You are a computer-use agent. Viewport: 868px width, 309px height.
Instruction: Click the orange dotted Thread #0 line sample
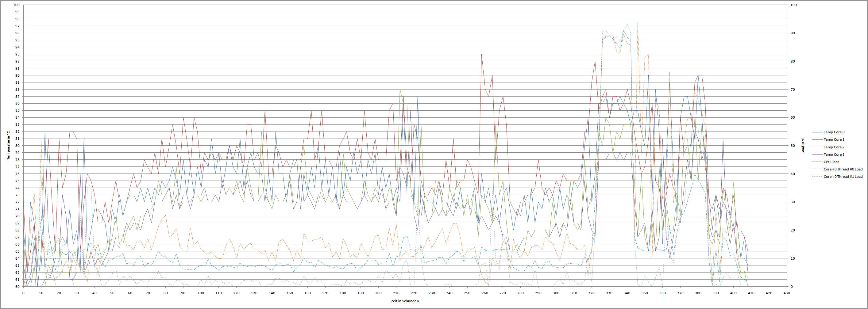(817, 169)
